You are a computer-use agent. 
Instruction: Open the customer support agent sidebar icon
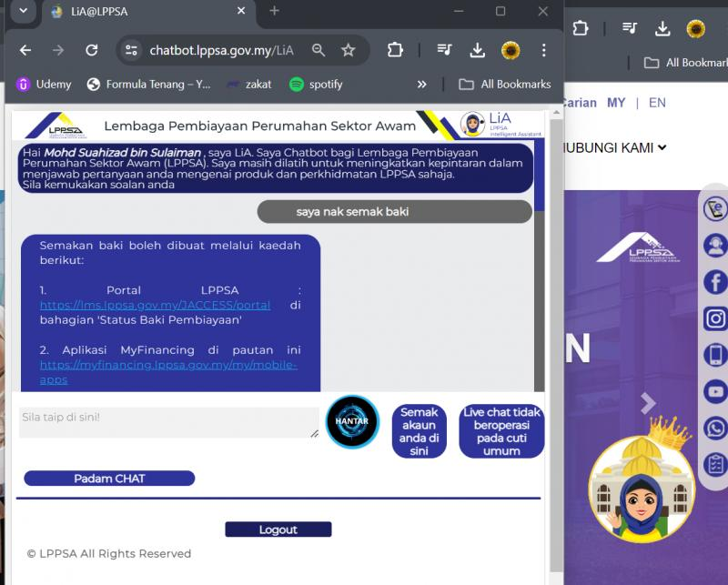(715, 246)
